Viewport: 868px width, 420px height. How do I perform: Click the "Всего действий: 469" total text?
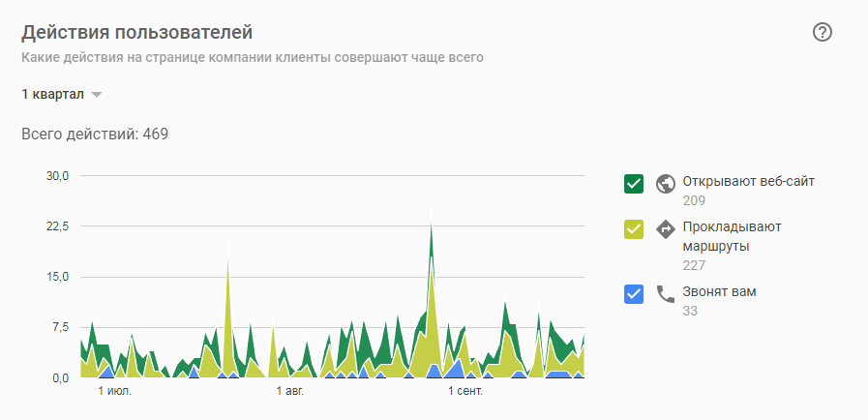(x=95, y=134)
